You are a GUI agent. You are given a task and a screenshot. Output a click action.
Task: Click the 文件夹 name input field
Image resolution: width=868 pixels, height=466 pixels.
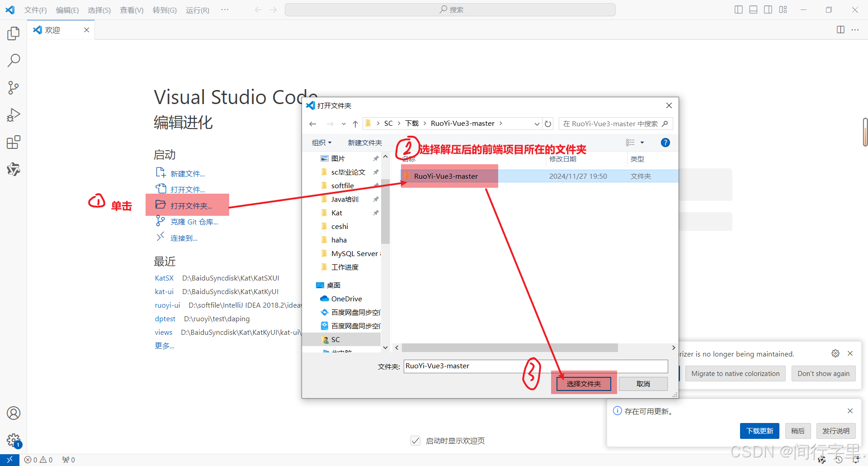pyautogui.click(x=536, y=366)
